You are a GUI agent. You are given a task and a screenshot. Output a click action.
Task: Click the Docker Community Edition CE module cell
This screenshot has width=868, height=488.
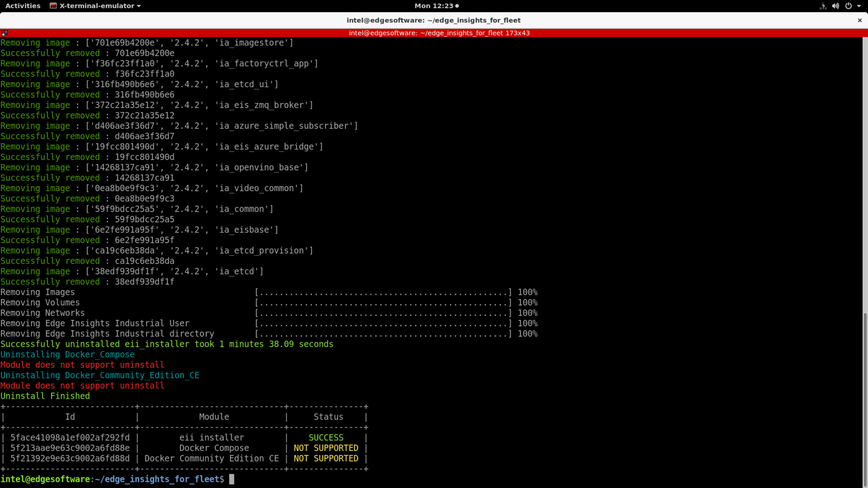[212, 459]
